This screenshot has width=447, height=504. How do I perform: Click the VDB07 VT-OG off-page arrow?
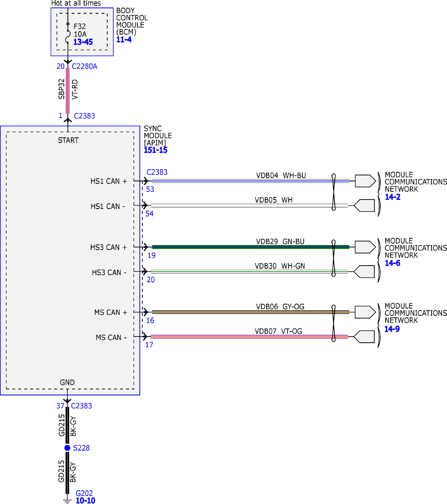[364, 337]
